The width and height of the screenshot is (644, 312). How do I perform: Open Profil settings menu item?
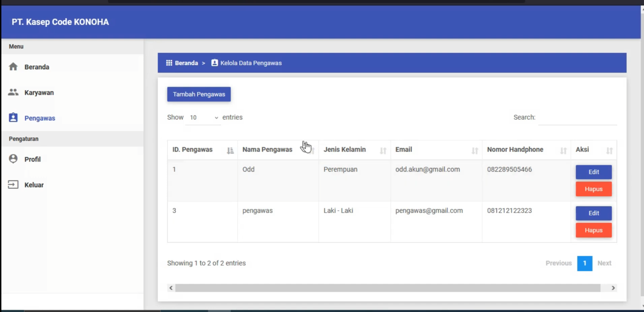pyautogui.click(x=72, y=159)
